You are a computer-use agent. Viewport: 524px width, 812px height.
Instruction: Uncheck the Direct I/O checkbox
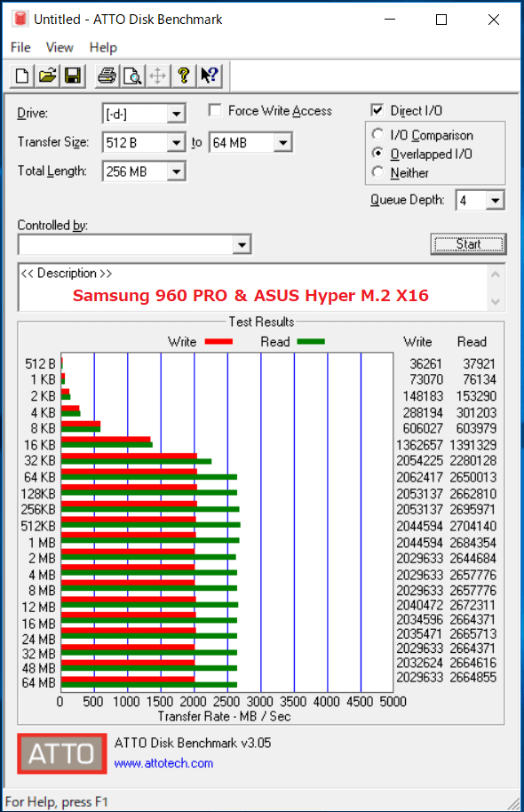pyautogui.click(x=377, y=110)
